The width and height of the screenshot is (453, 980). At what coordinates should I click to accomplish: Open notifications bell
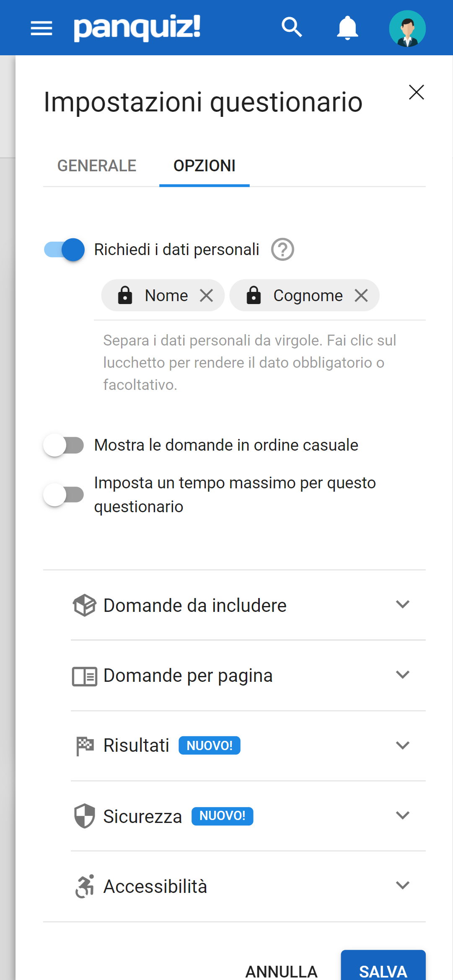click(x=347, y=28)
